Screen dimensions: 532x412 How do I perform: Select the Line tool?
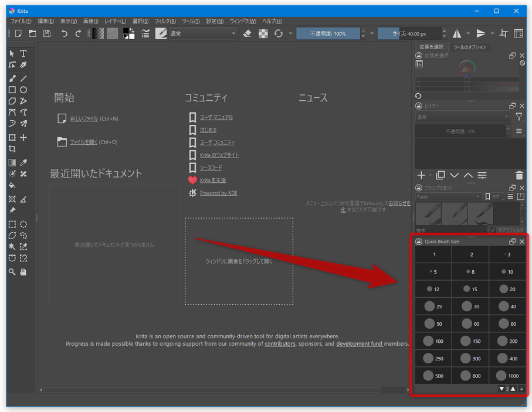[x=23, y=79]
